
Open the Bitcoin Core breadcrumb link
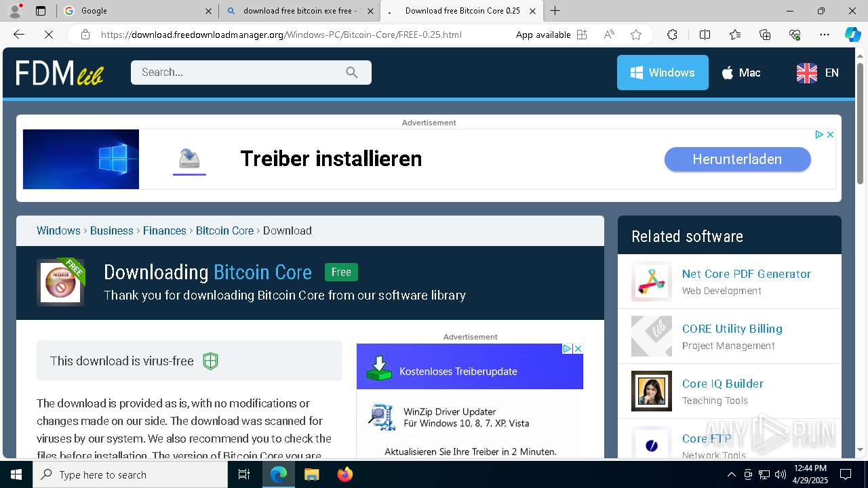point(224,230)
